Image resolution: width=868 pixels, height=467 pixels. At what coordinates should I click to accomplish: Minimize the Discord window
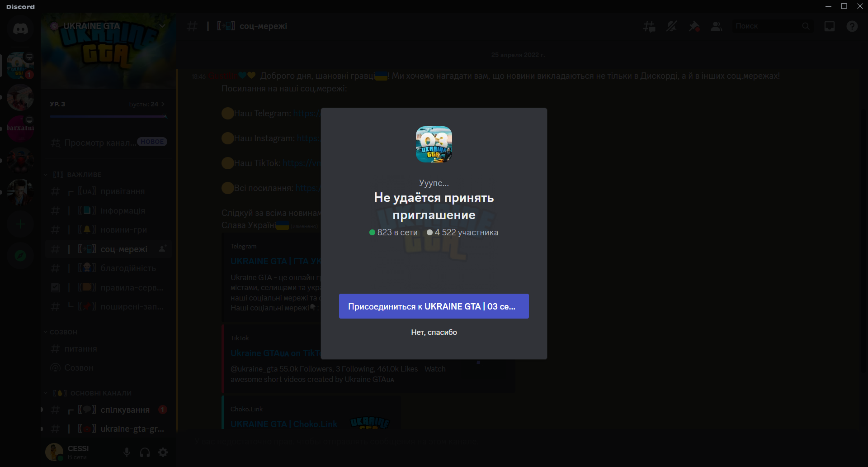point(828,6)
